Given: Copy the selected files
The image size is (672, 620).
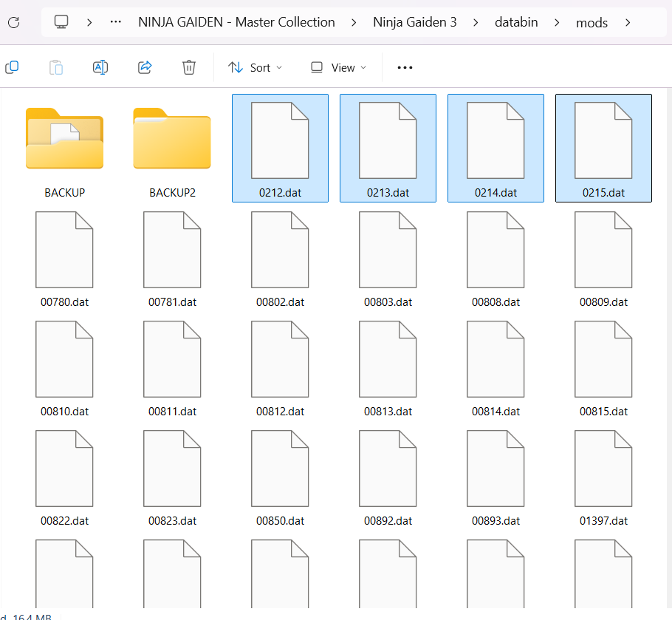Looking at the screenshot, I should 12,67.
